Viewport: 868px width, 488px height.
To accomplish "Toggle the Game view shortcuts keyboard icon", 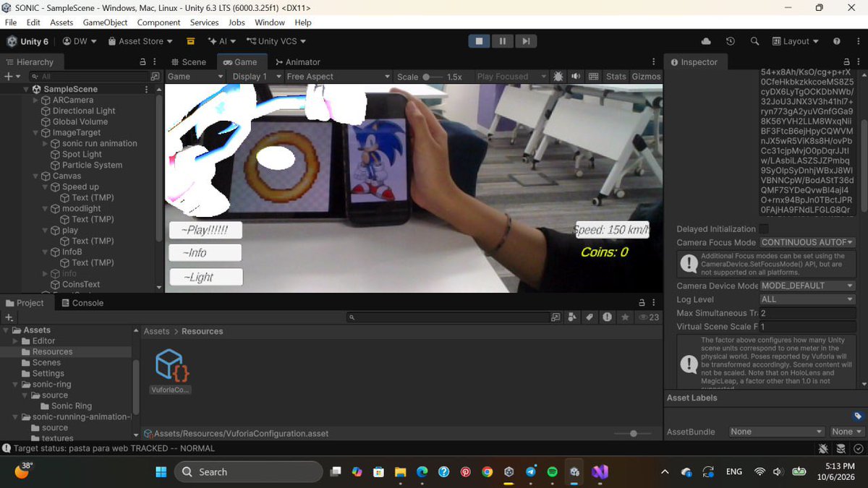I will [594, 77].
